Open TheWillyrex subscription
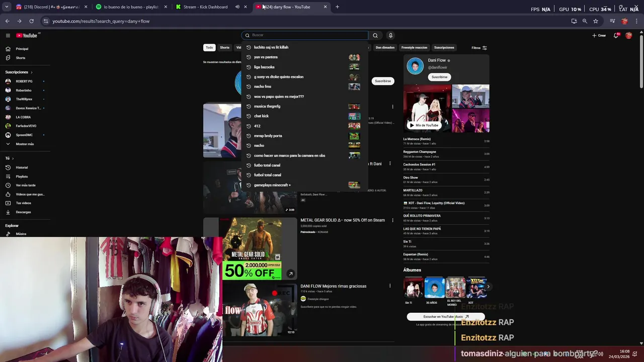The height and width of the screenshot is (362, 644). pos(24,99)
